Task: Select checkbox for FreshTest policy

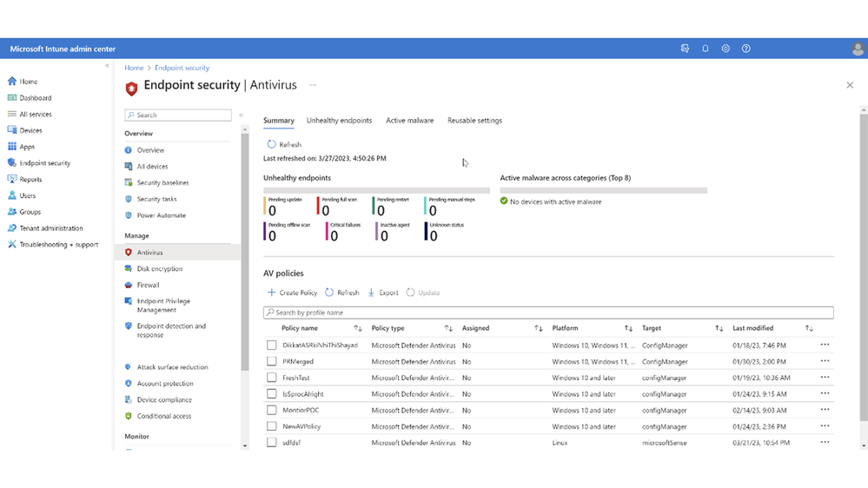Action: (x=271, y=378)
